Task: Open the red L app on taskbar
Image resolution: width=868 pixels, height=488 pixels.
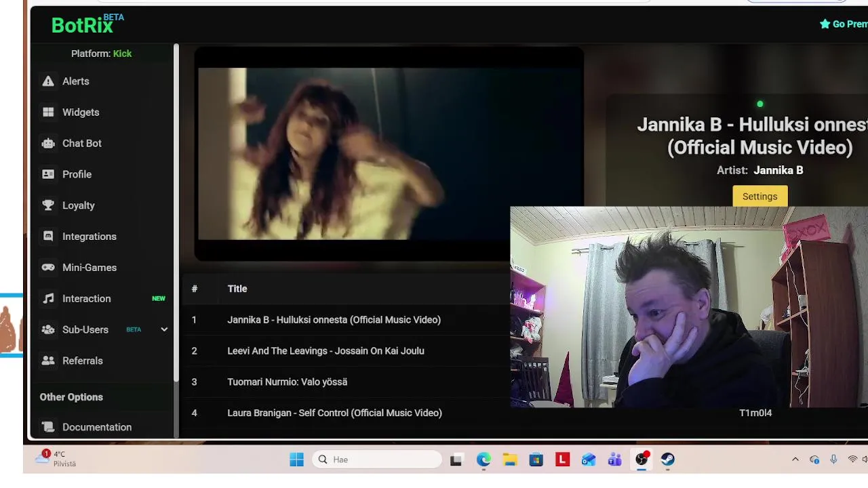Action: [562, 460]
